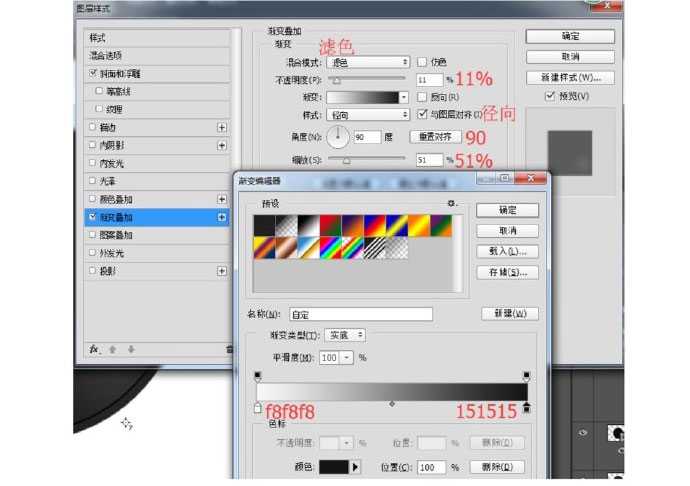Enable the 仿色 dither checkbox
Viewport: 690px width, 486px height.
pyautogui.click(x=421, y=62)
